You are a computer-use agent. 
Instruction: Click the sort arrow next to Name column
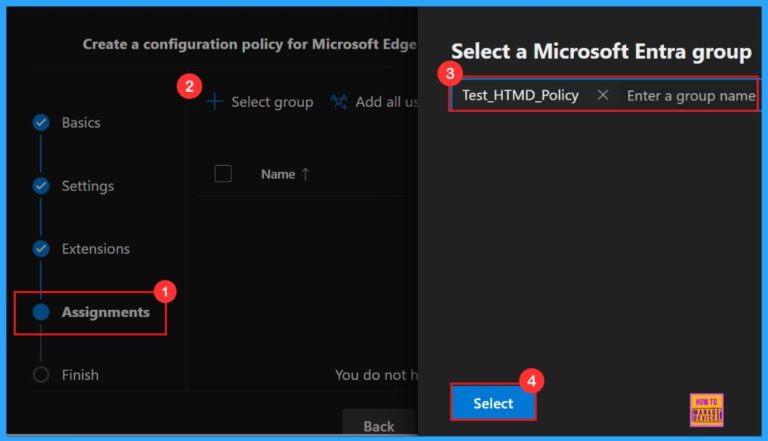(x=305, y=174)
